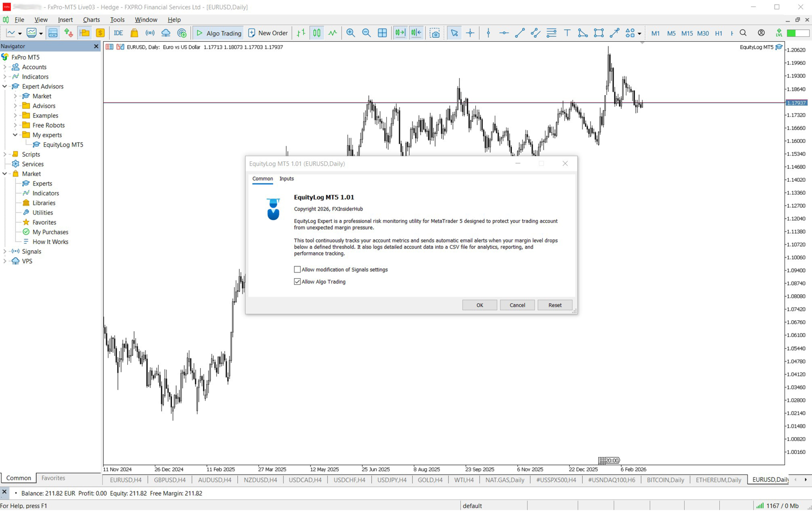
Task: Expand the Free Robots folder
Action: 15,125
